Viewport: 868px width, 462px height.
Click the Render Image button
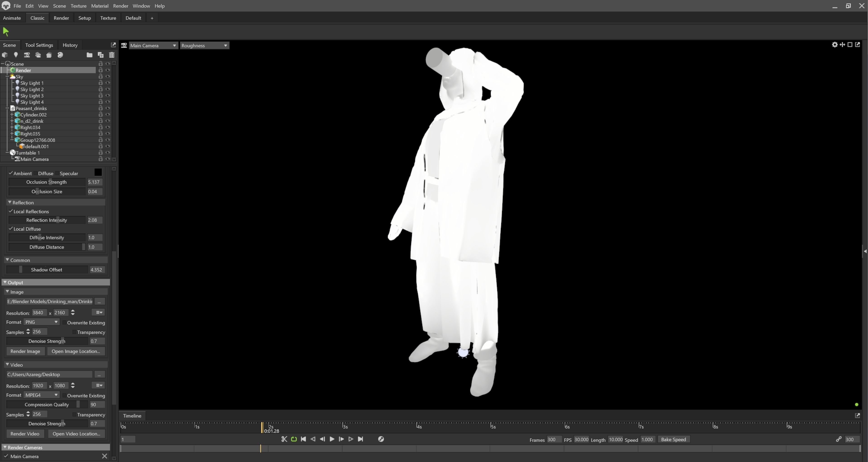[x=25, y=351]
